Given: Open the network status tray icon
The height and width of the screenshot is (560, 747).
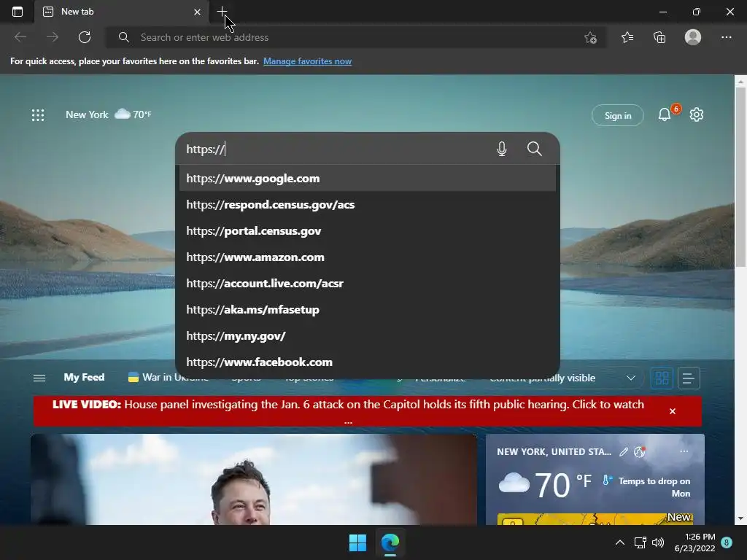Looking at the screenshot, I should [x=640, y=542].
